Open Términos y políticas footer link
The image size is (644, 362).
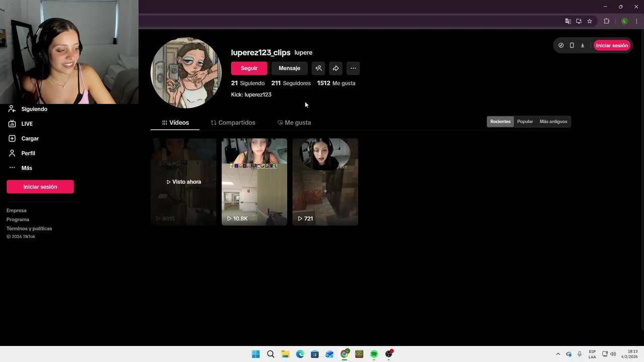29,229
